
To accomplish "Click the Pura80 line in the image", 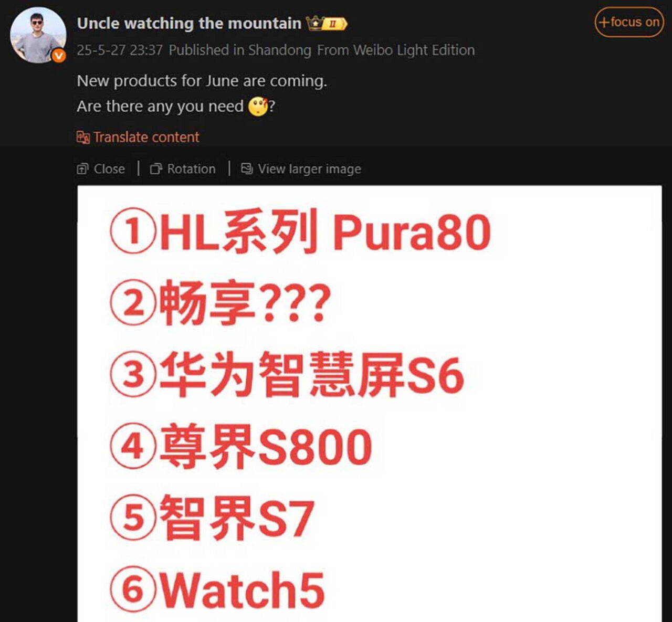I will click(300, 231).
